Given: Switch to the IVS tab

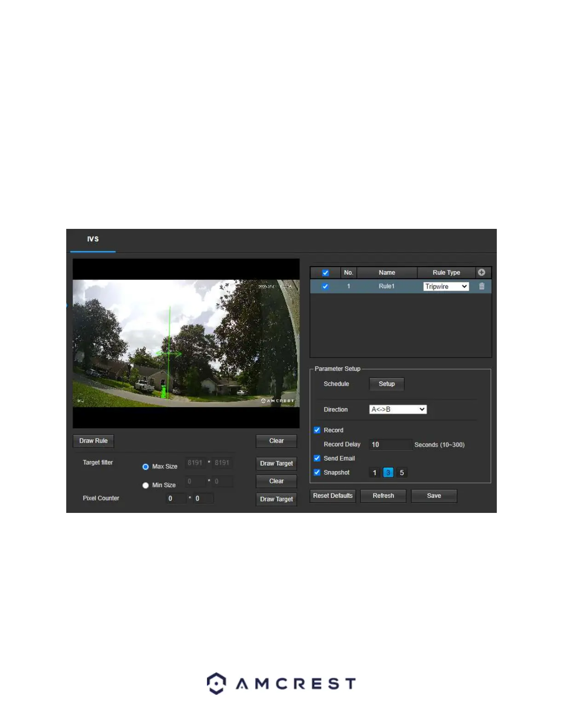Looking at the screenshot, I should point(93,239).
